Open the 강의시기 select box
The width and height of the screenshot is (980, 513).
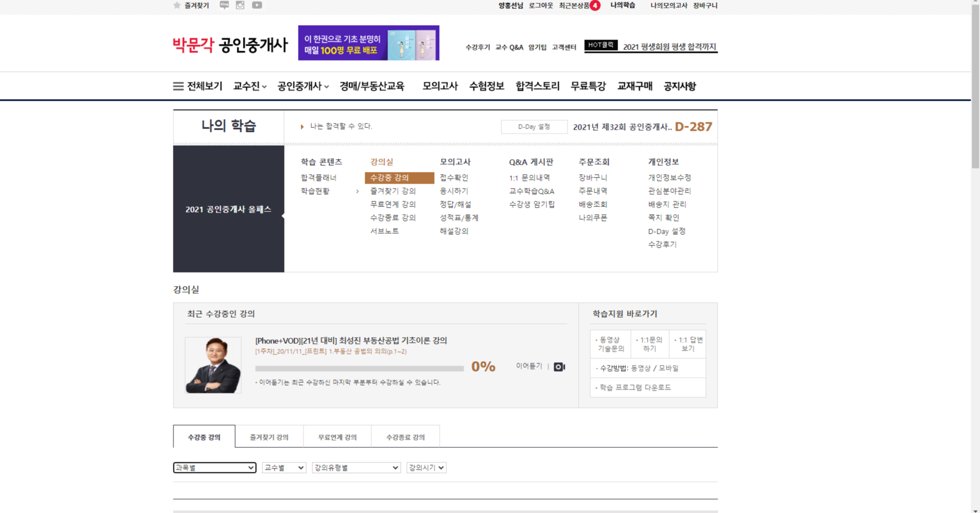(x=426, y=467)
